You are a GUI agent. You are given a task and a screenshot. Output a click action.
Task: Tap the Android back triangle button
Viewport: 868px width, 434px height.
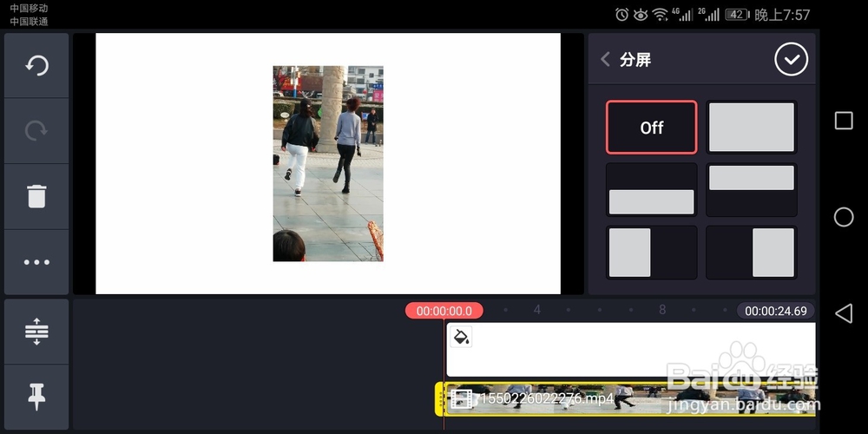coord(844,314)
